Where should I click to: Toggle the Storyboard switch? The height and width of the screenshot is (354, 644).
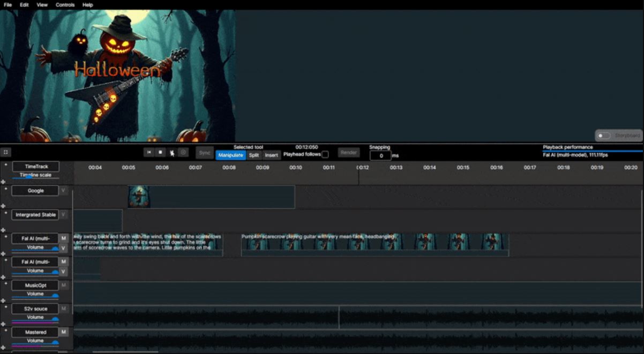point(604,136)
